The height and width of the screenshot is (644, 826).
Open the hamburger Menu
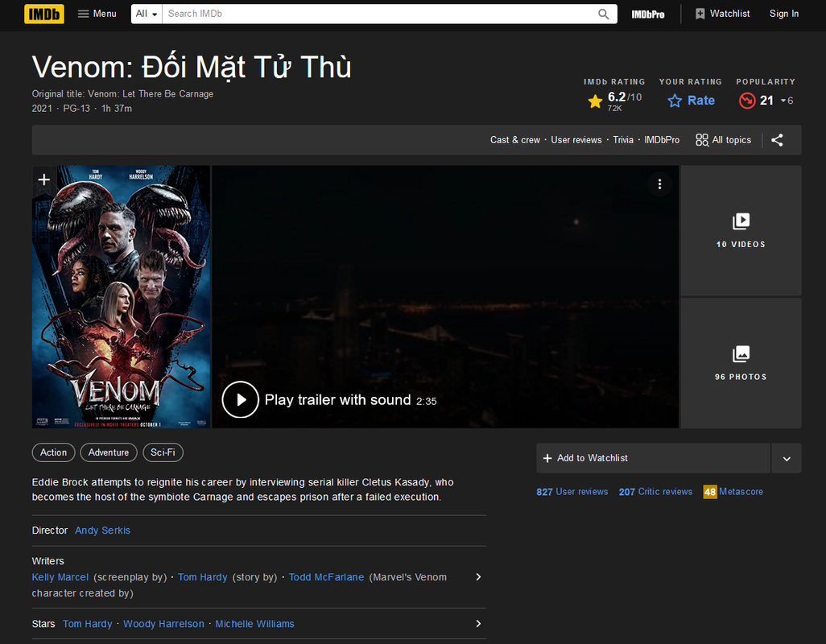97,14
